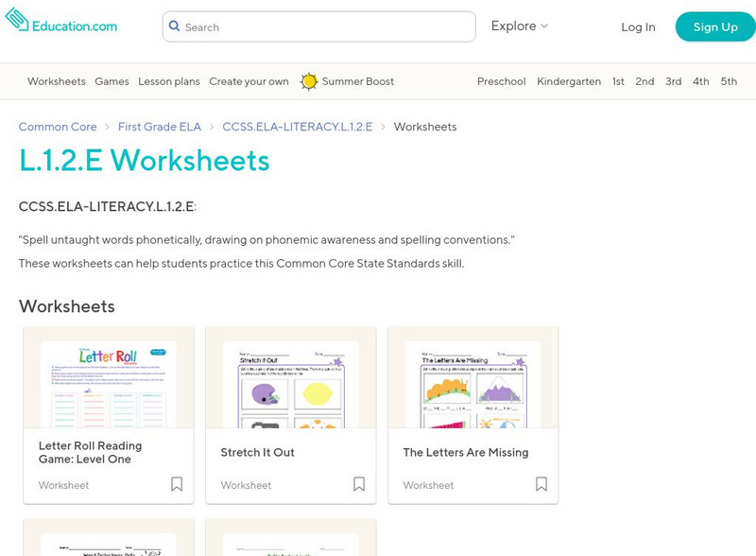Go to CCSS.ELA-LITERACY.L.1.2.E breadcrumb
This screenshot has width=756, height=556.
tap(298, 127)
